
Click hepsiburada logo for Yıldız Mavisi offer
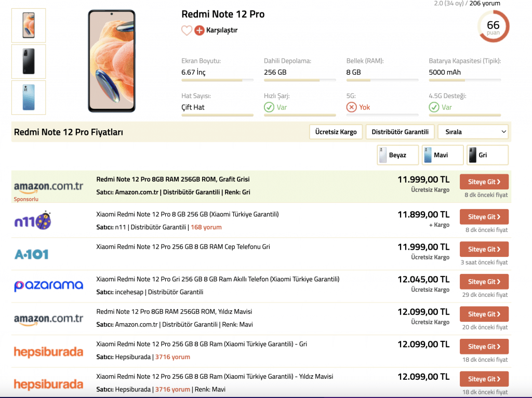tap(48, 385)
